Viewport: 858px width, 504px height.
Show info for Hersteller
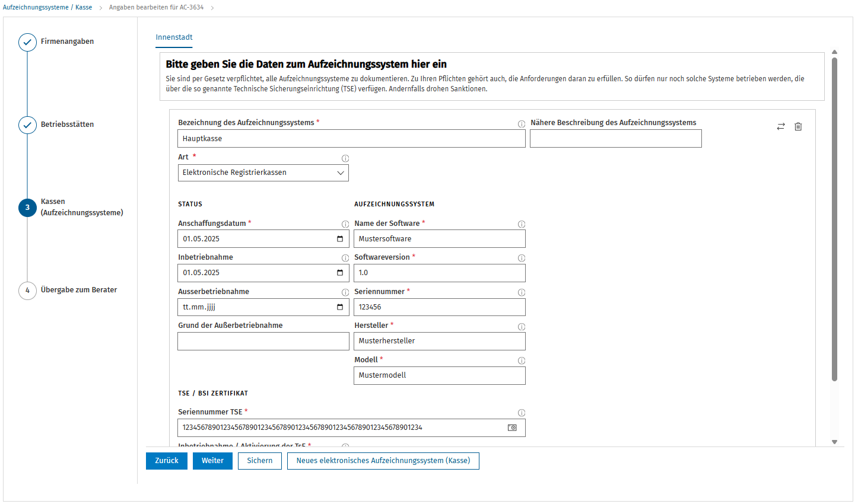(522, 327)
